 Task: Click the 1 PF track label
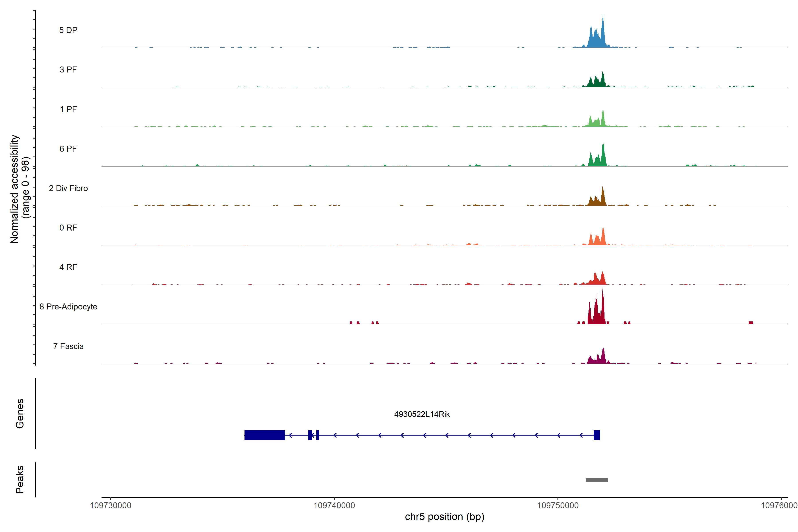click(68, 109)
